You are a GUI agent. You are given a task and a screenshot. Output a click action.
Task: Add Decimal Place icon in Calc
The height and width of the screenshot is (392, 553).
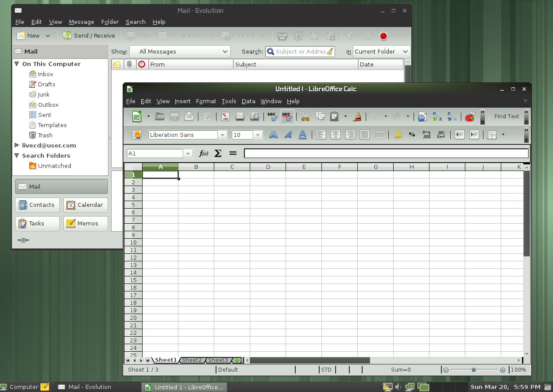point(427,135)
